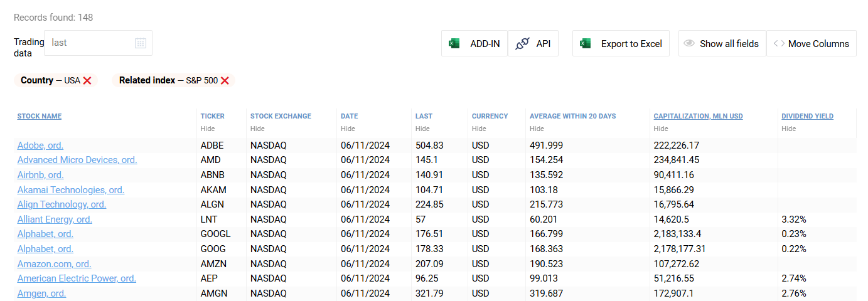868x301 pixels.
Task: Open the calendar icon in Trading data field
Action: (141, 43)
